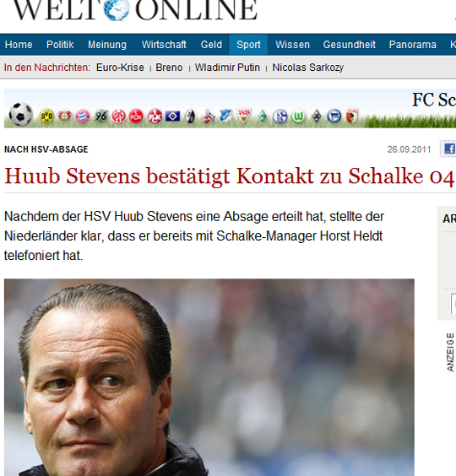This screenshot has width=456, height=476.
Task: Click the Huub Stevens article headline
Action: pos(230,176)
